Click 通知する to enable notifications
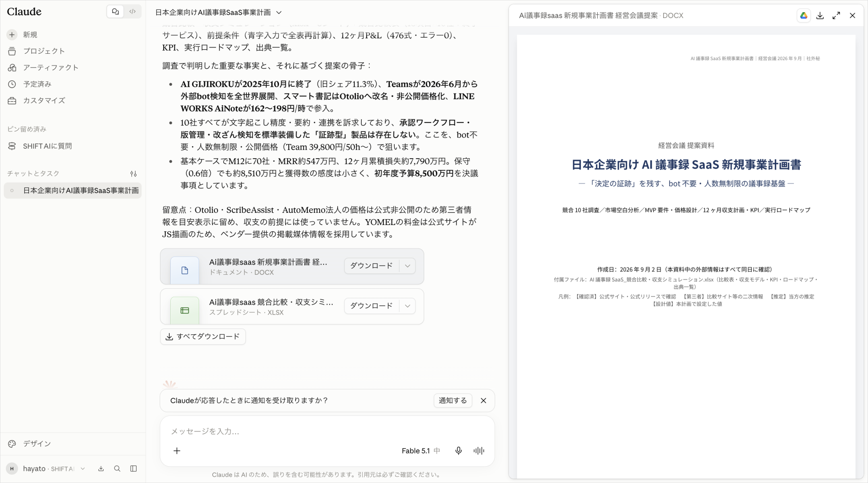Viewport: 868px width, 483px height. 453,401
